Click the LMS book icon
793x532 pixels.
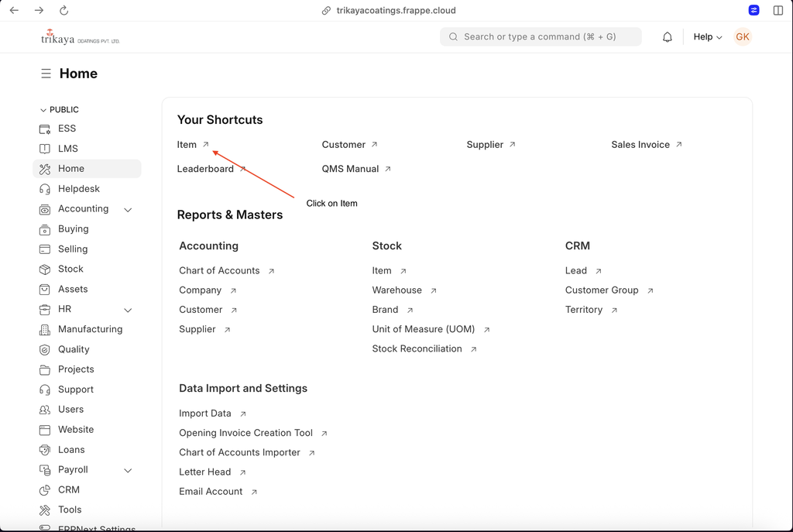click(x=45, y=149)
